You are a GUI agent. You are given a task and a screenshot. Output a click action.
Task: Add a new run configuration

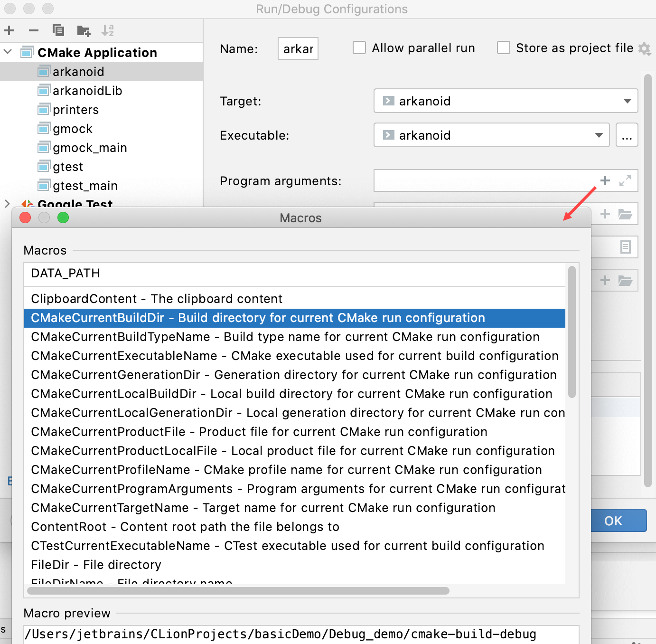pyautogui.click(x=9, y=30)
